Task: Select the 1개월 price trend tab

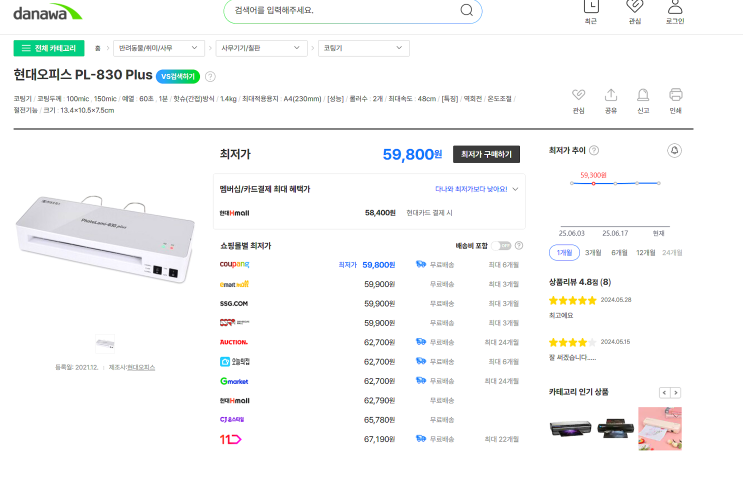Action: coord(564,253)
